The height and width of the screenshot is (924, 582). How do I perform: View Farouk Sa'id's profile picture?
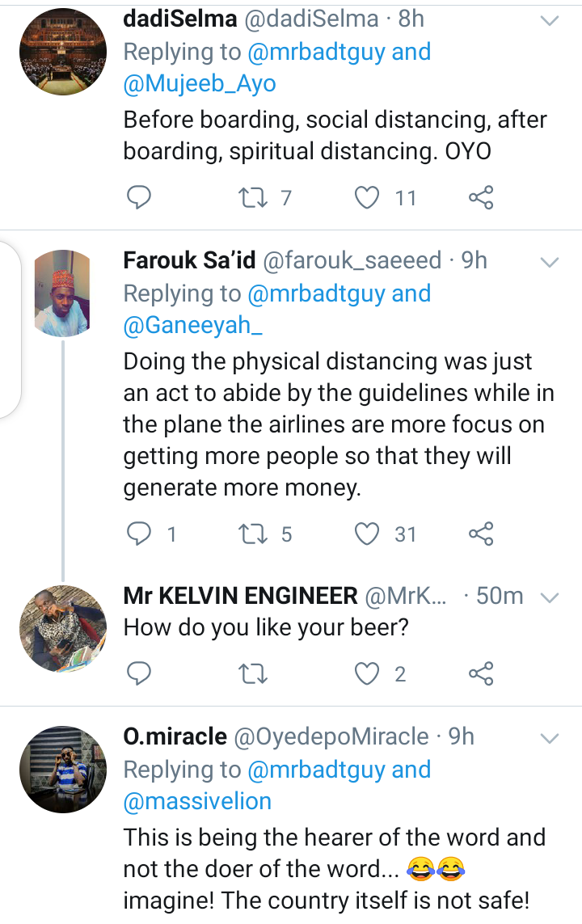pyautogui.click(x=63, y=292)
